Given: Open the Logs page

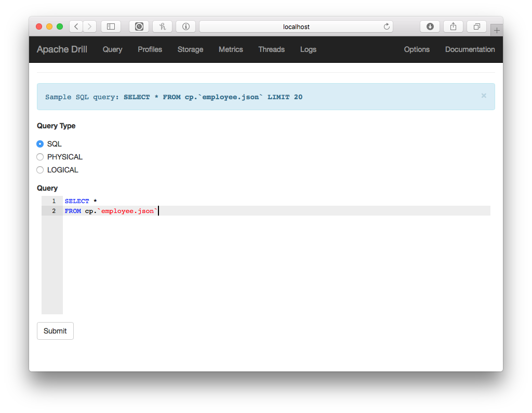Looking at the screenshot, I should click(308, 49).
